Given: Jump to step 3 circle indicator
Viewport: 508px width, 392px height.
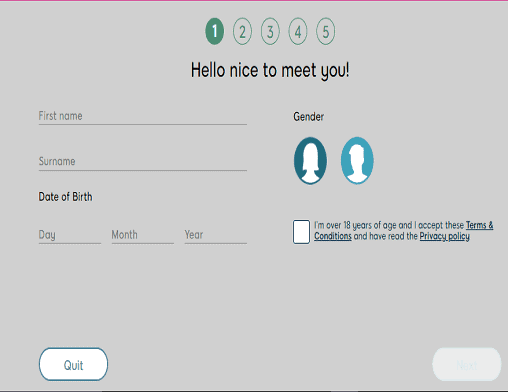Looking at the screenshot, I should point(270,31).
